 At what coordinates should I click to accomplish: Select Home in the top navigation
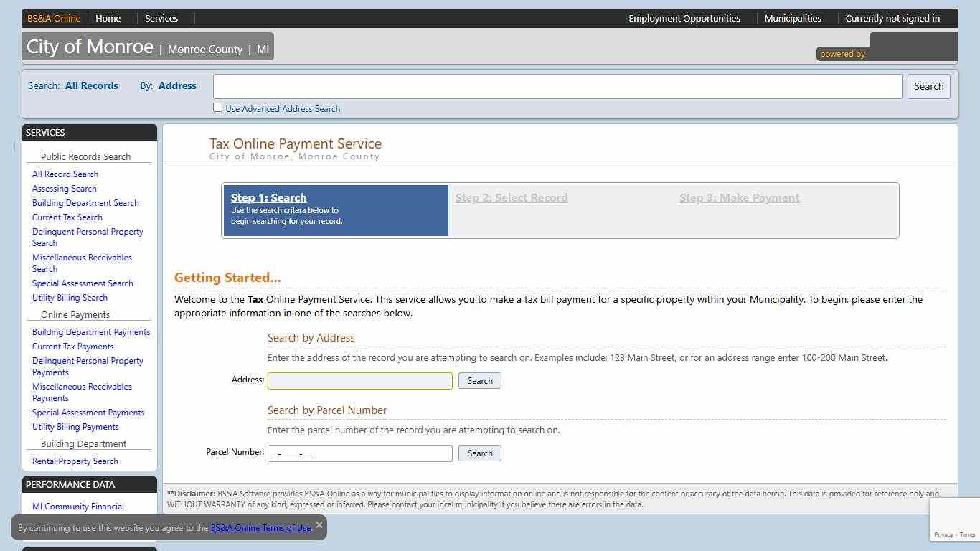107,18
